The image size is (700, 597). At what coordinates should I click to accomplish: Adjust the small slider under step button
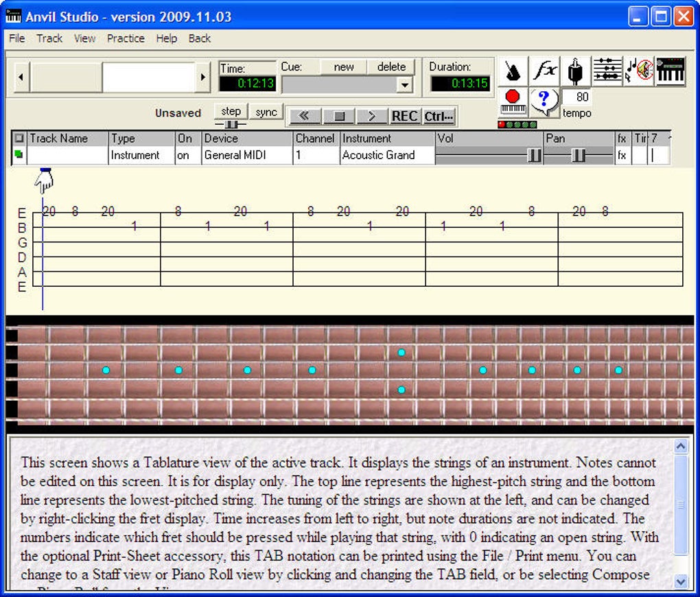coord(231,124)
